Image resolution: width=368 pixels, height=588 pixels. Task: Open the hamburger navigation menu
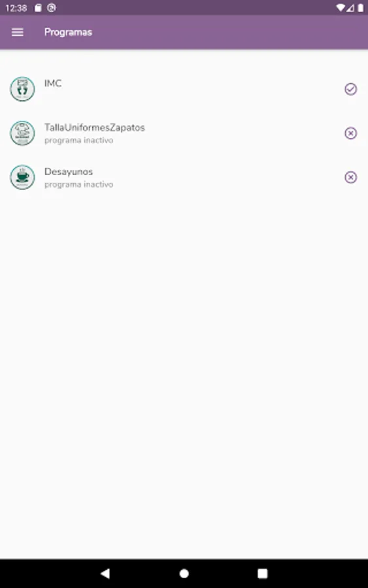tap(17, 32)
